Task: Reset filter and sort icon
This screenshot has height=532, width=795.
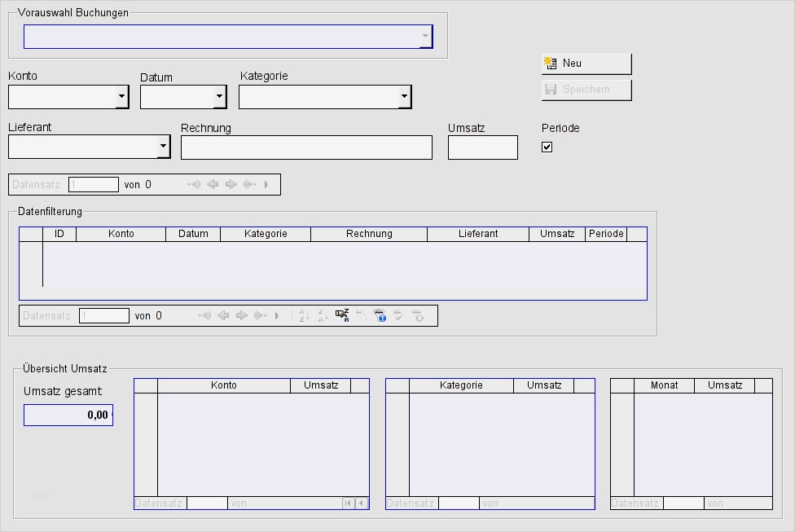Action: click(418, 316)
